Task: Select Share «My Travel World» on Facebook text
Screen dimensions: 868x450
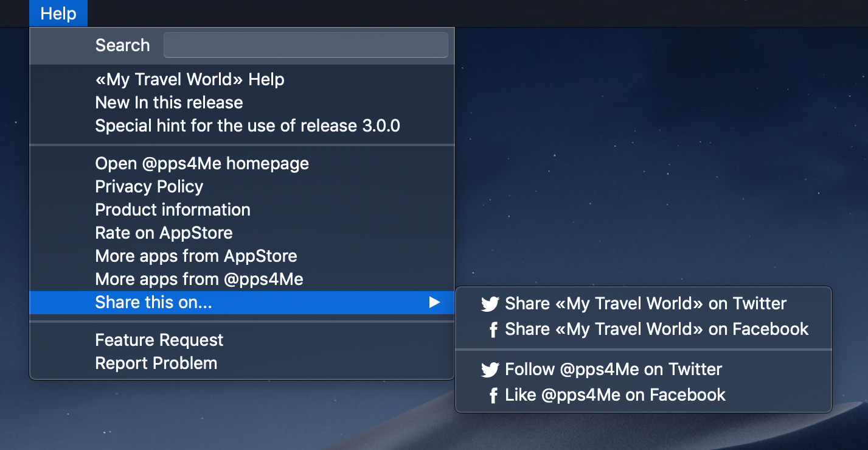Action: 657,329
